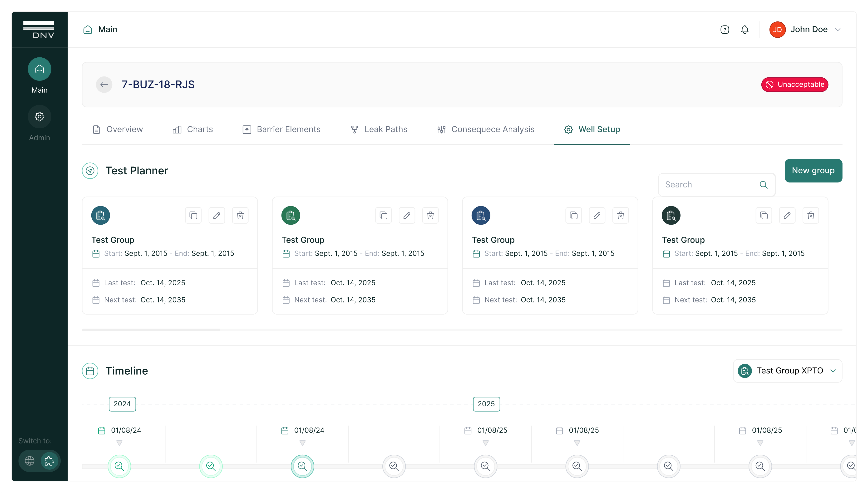Click the Test Planner compass icon

pos(90,171)
